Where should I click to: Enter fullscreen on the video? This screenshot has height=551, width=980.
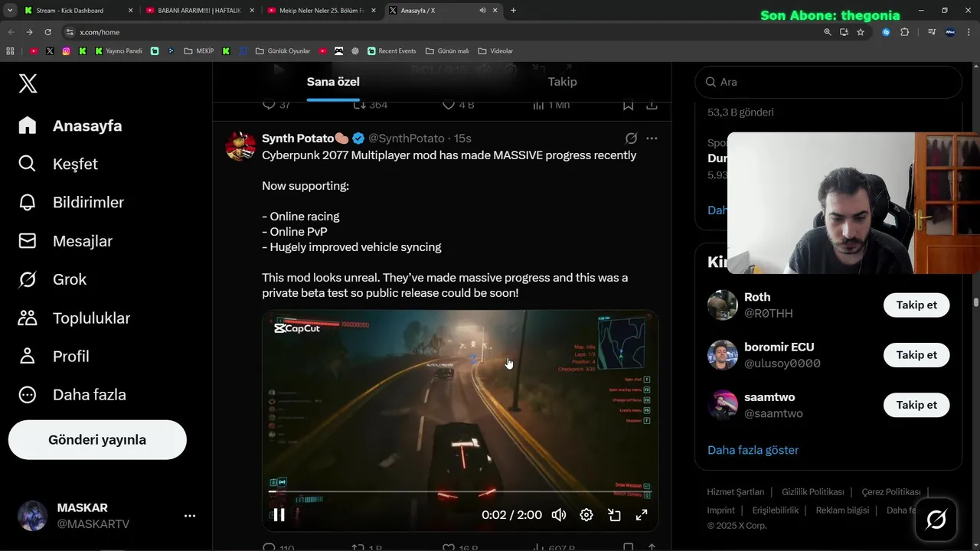pyautogui.click(x=642, y=515)
